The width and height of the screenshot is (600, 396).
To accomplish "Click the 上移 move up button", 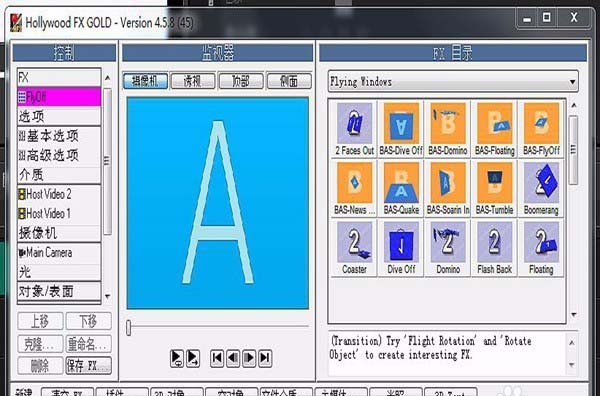I will pos(40,321).
